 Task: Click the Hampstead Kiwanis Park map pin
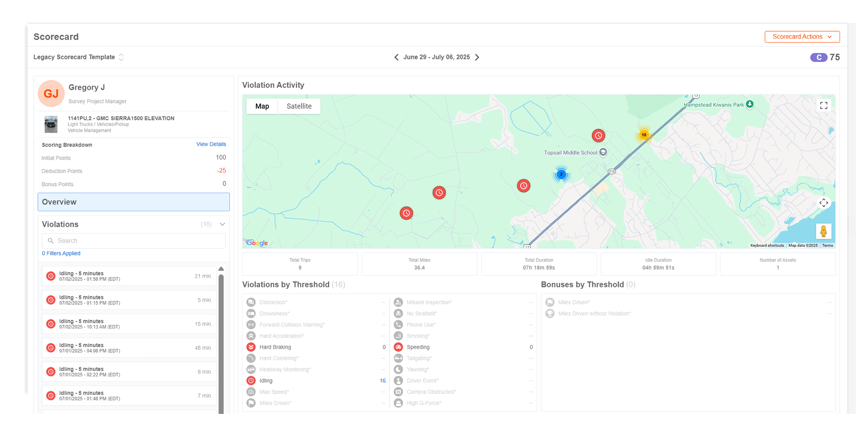[750, 104]
